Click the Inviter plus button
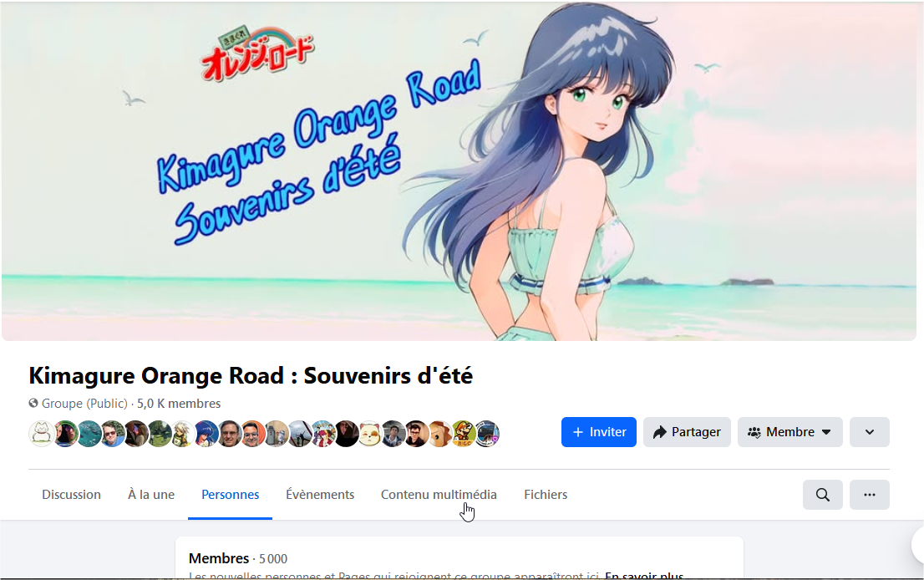The width and height of the screenshot is (924, 580). tap(599, 432)
